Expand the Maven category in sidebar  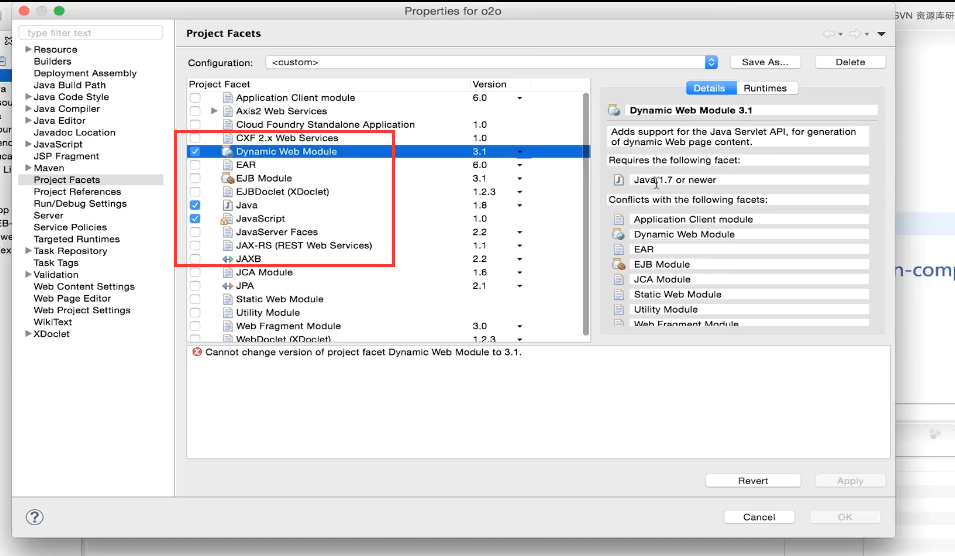tap(28, 167)
